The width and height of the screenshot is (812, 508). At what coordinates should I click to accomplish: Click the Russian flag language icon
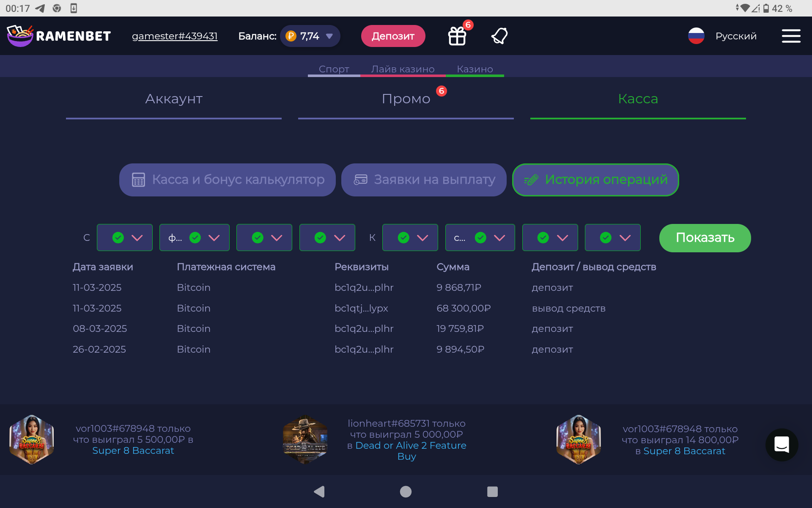[x=696, y=36]
